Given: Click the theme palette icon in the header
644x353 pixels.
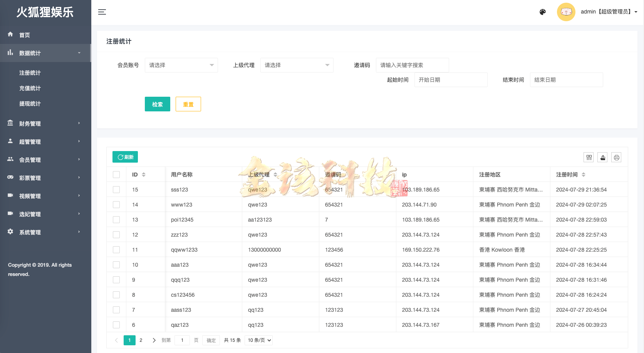Looking at the screenshot, I should pos(542,12).
